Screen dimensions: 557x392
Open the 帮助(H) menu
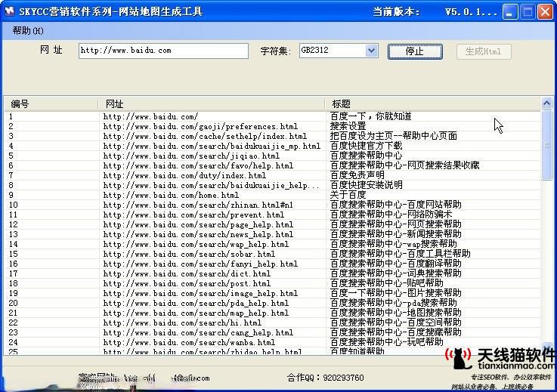[28, 31]
